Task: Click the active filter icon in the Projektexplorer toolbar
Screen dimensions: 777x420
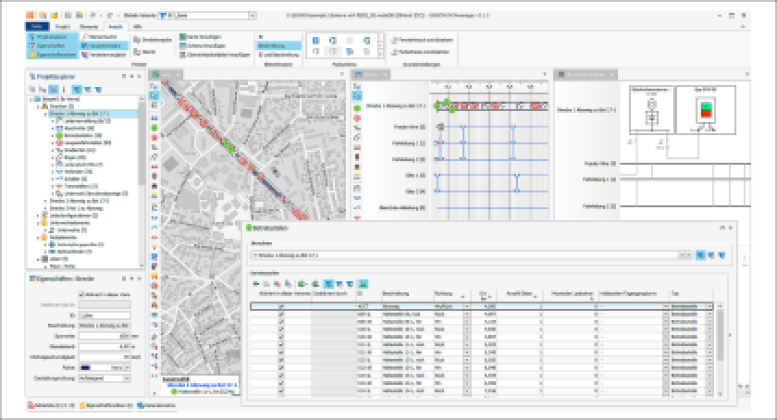Action: [x=77, y=90]
